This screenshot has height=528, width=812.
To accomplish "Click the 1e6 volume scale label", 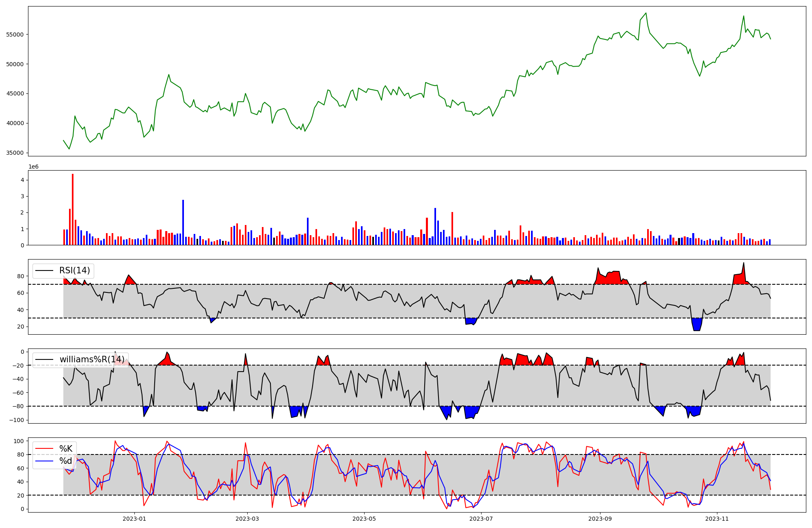I will click(33, 167).
